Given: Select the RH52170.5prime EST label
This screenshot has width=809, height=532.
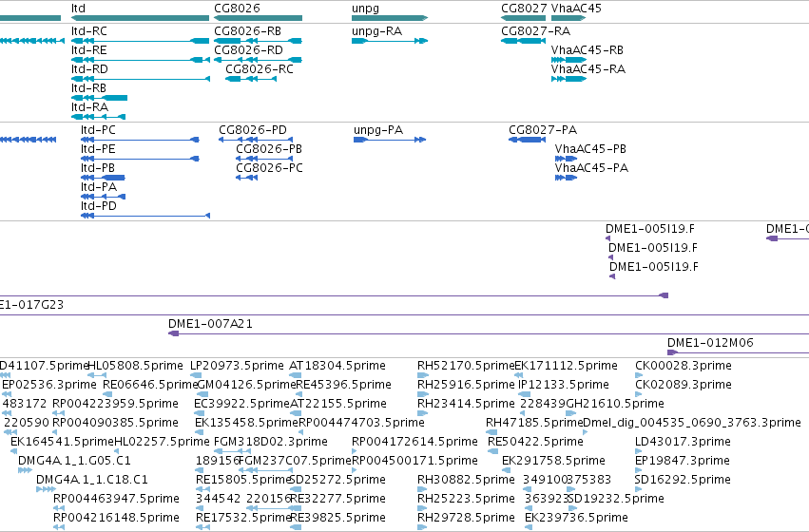Looking at the screenshot, I should coord(466,366).
